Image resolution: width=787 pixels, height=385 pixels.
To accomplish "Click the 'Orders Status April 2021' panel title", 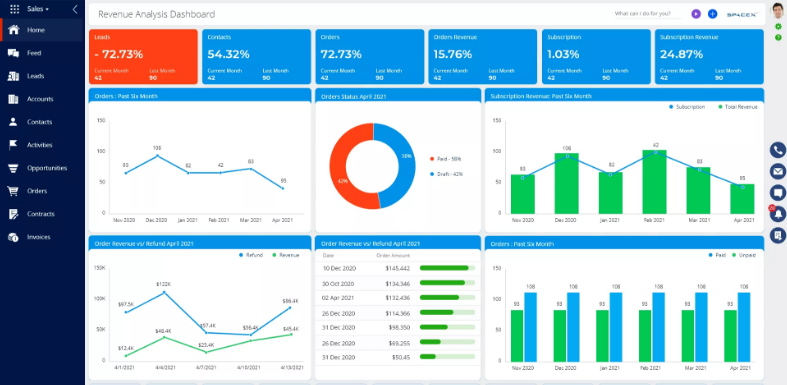I will [x=353, y=96].
